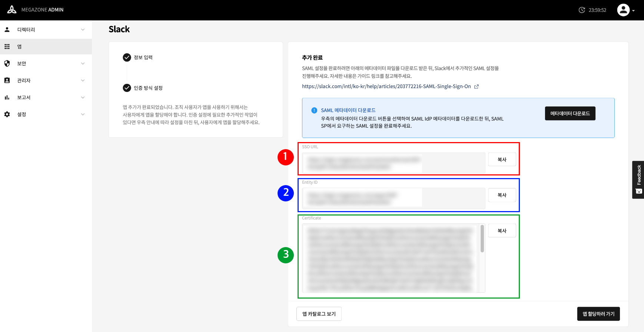Click the Megazone logo icon

point(12,10)
